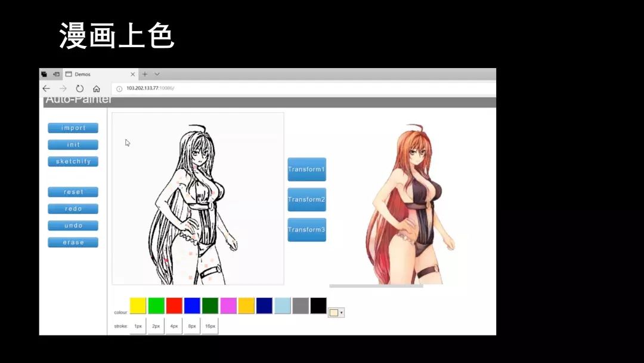Click the import button
Image resolution: width=644 pixels, height=363 pixels.
[73, 128]
